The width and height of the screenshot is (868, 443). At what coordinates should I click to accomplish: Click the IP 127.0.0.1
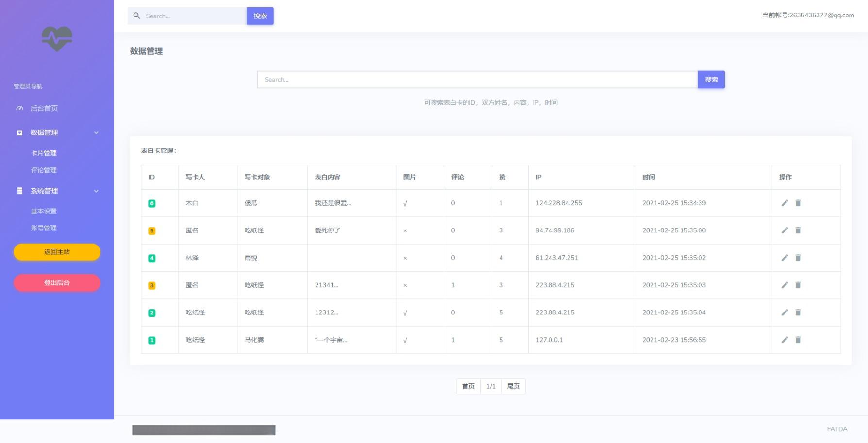point(549,340)
